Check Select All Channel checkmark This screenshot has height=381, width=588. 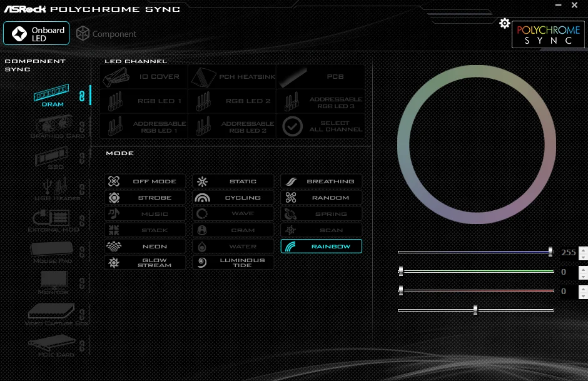coord(293,126)
